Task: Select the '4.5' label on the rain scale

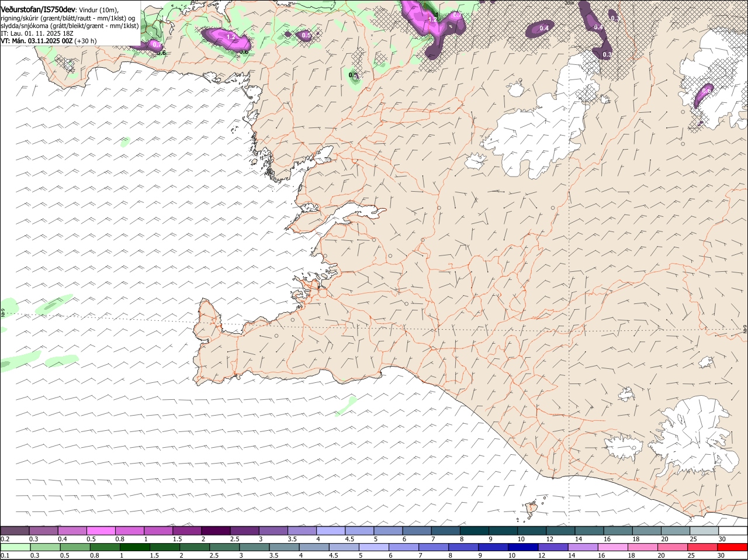Action: click(x=334, y=555)
